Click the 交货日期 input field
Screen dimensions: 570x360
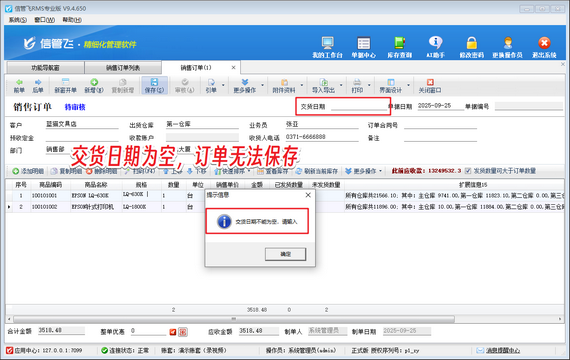coord(358,106)
